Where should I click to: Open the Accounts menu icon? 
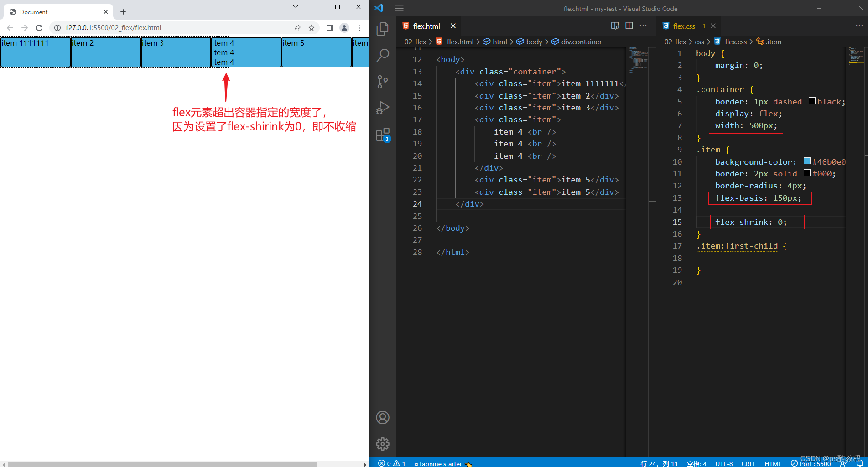383,417
